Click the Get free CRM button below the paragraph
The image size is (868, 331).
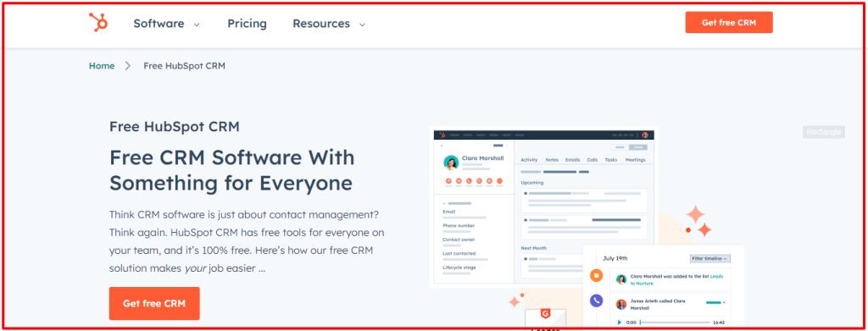154,303
